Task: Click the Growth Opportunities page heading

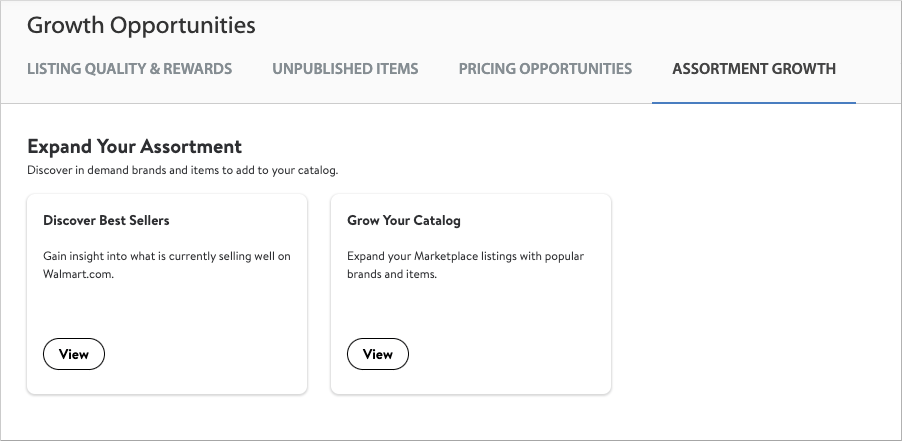Action: [x=141, y=25]
